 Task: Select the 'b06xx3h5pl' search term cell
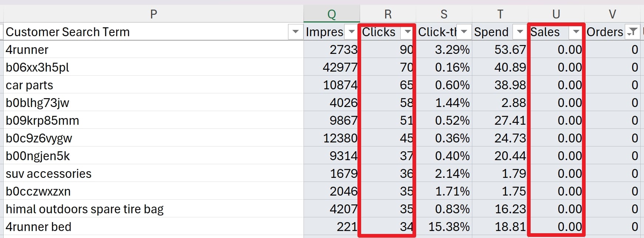tap(154, 67)
